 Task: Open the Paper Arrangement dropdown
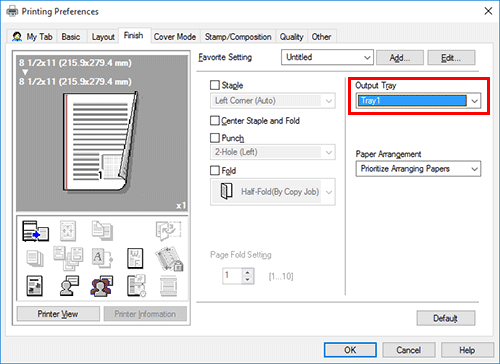click(418, 169)
